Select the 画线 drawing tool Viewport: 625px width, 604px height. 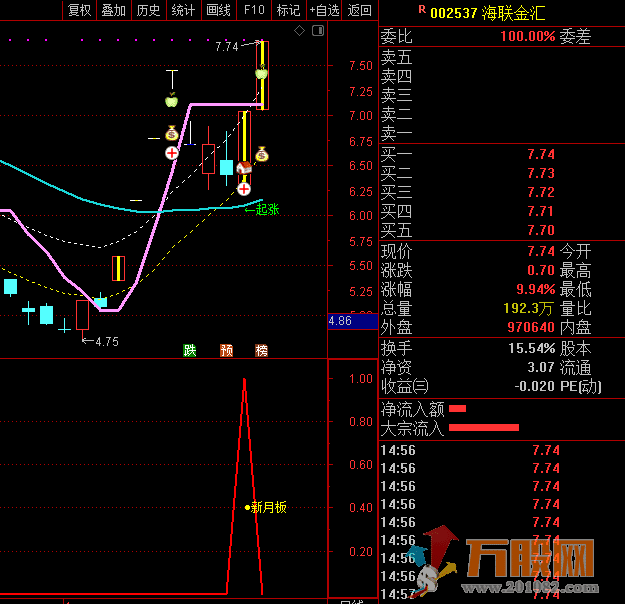[218, 10]
